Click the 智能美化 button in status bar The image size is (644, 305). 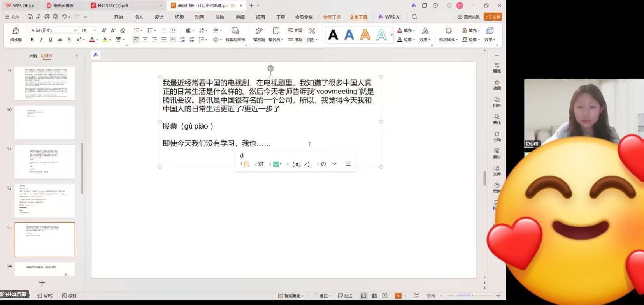(291, 296)
